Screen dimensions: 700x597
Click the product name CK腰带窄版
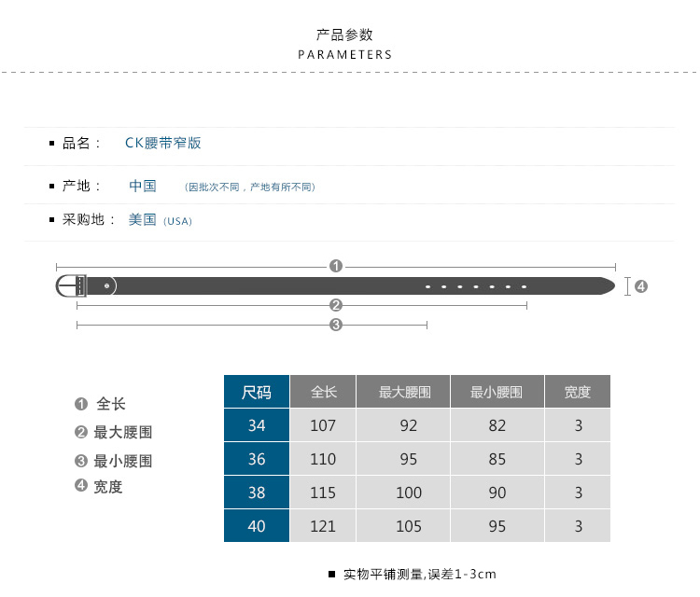point(163,143)
